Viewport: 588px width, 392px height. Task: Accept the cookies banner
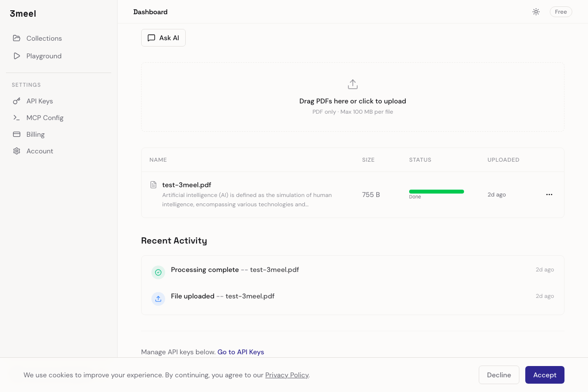point(544,375)
